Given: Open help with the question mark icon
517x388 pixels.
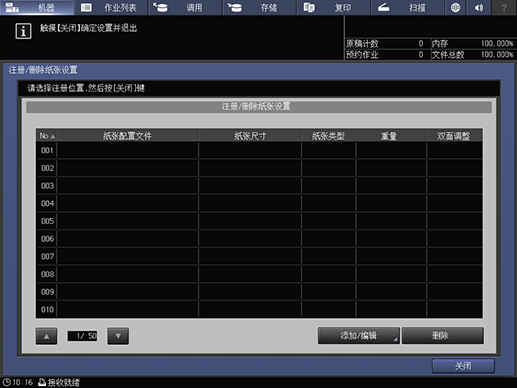Looking at the screenshot, I should coord(504,7).
